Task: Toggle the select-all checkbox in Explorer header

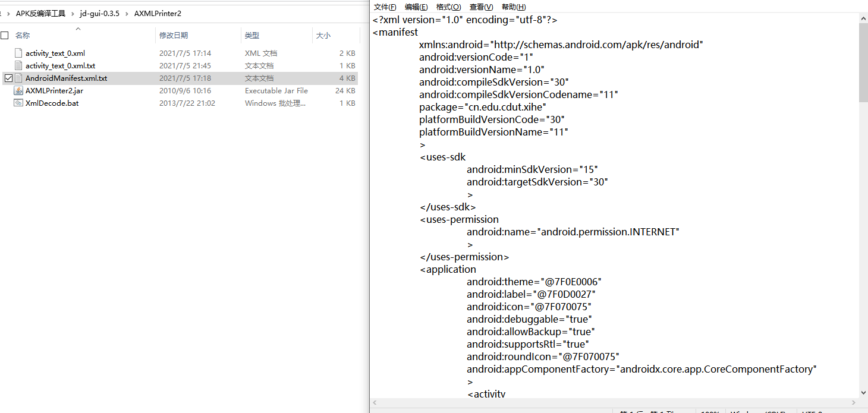Action: (x=5, y=36)
